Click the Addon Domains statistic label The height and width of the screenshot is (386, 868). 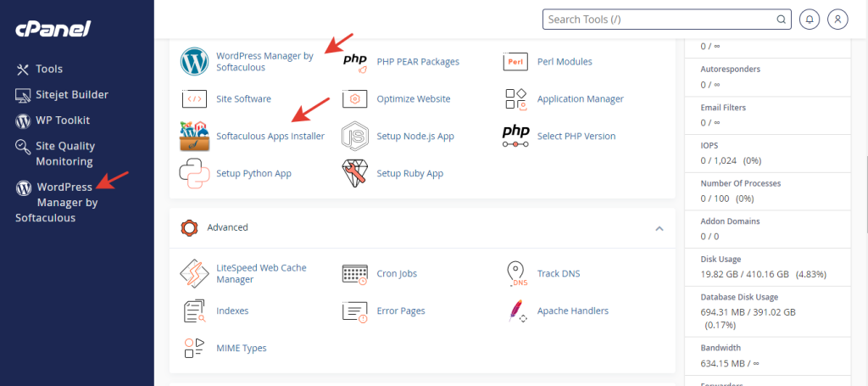(730, 221)
